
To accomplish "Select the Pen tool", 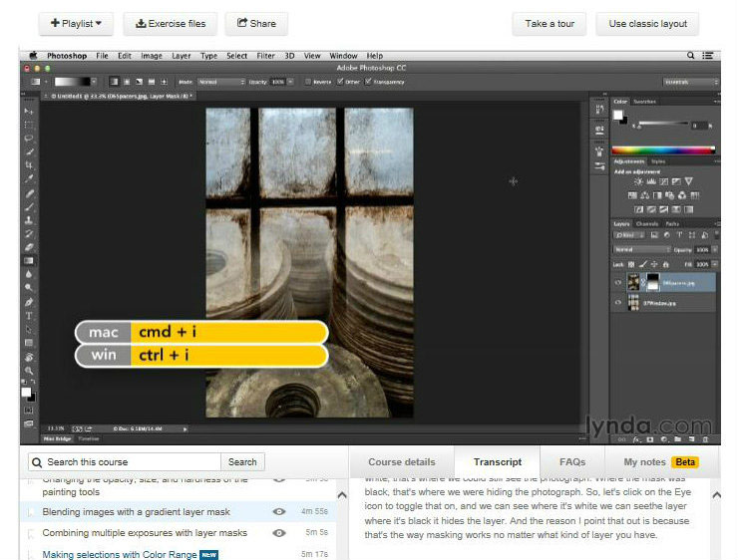I will tap(29, 302).
